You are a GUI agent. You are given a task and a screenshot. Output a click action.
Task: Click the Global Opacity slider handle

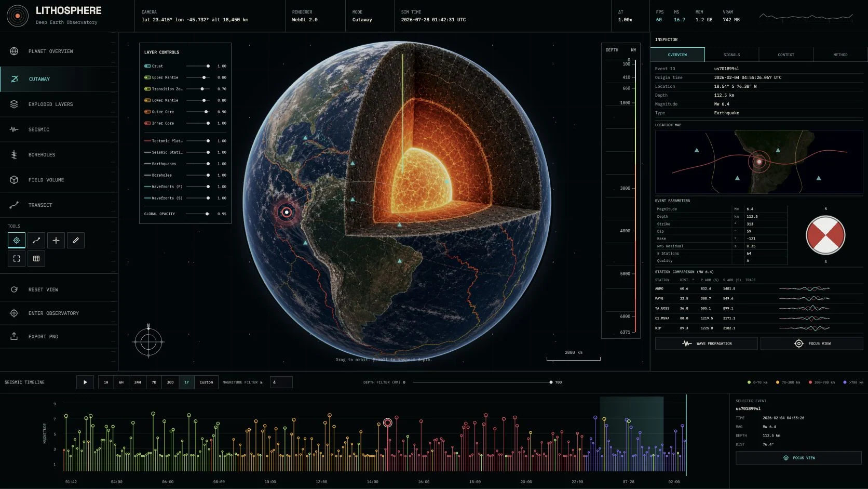point(207,214)
